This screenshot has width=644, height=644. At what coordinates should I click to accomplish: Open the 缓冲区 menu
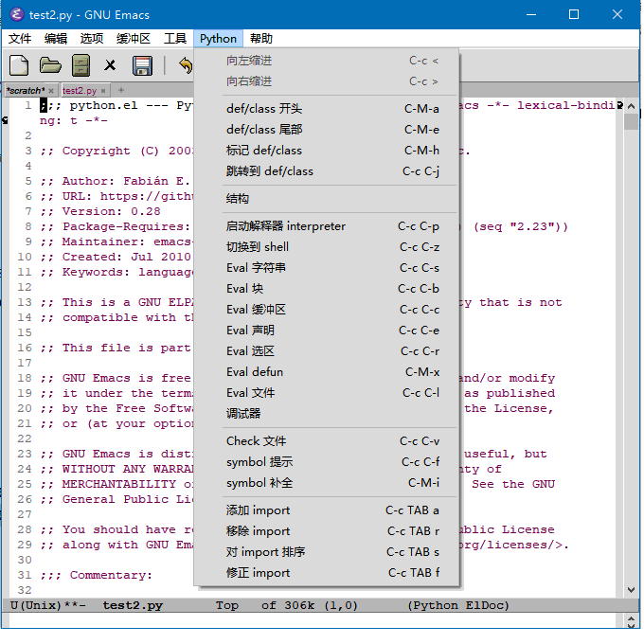(134, 39)
